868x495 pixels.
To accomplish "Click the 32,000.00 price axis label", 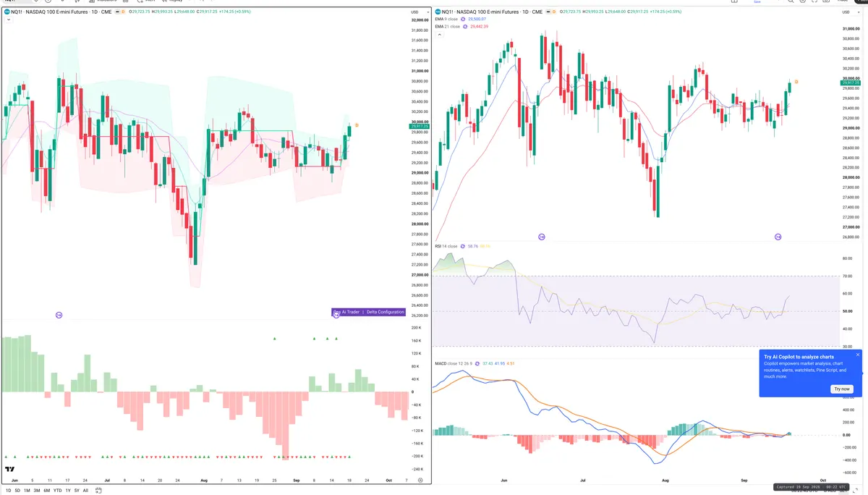I will (420, 21).
